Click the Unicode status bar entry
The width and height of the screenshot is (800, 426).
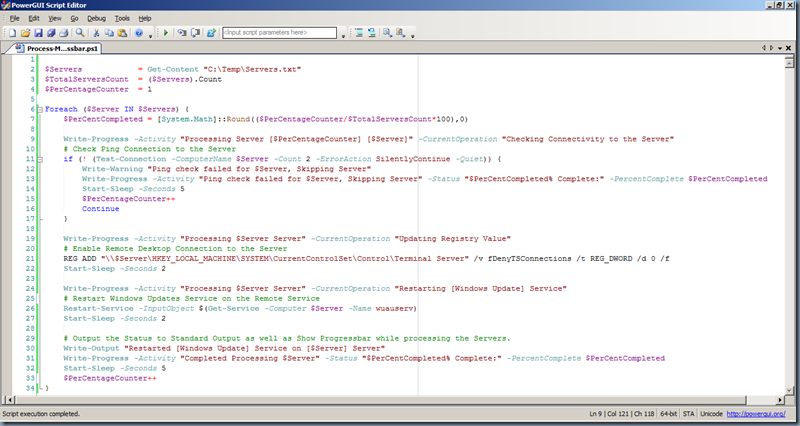pyautogui.click(x=711, y=414)
